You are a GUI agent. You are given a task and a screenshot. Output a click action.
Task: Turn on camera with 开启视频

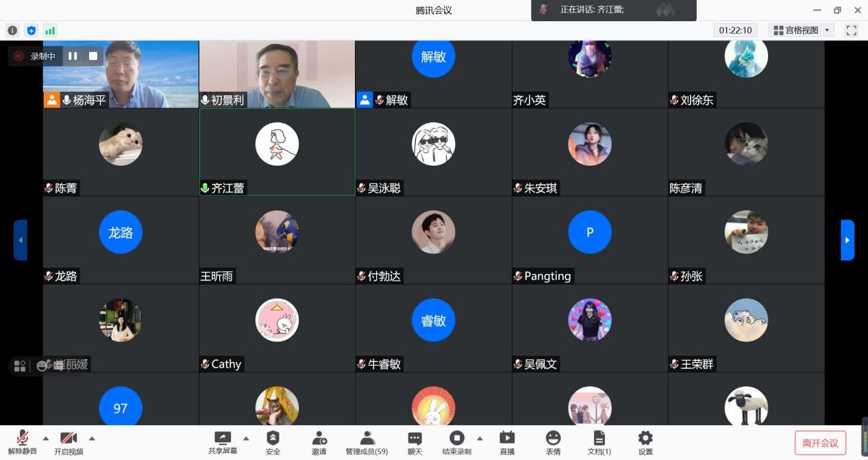69,442
